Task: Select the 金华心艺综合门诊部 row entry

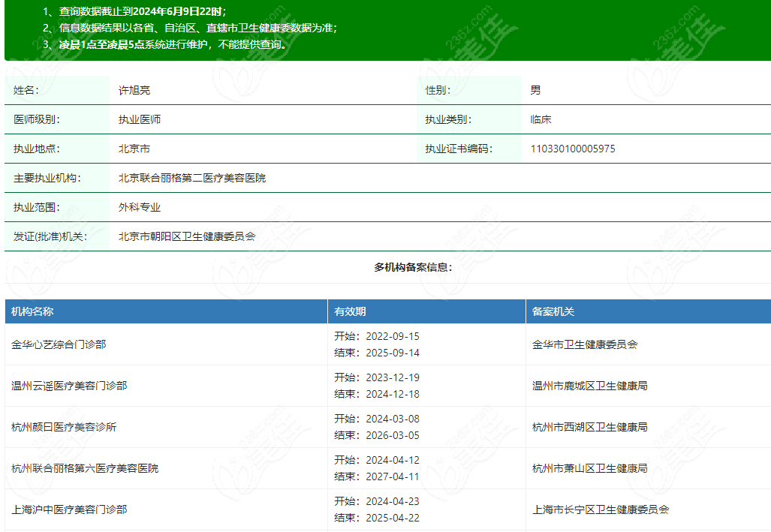Action: click(x=59, y=344)
